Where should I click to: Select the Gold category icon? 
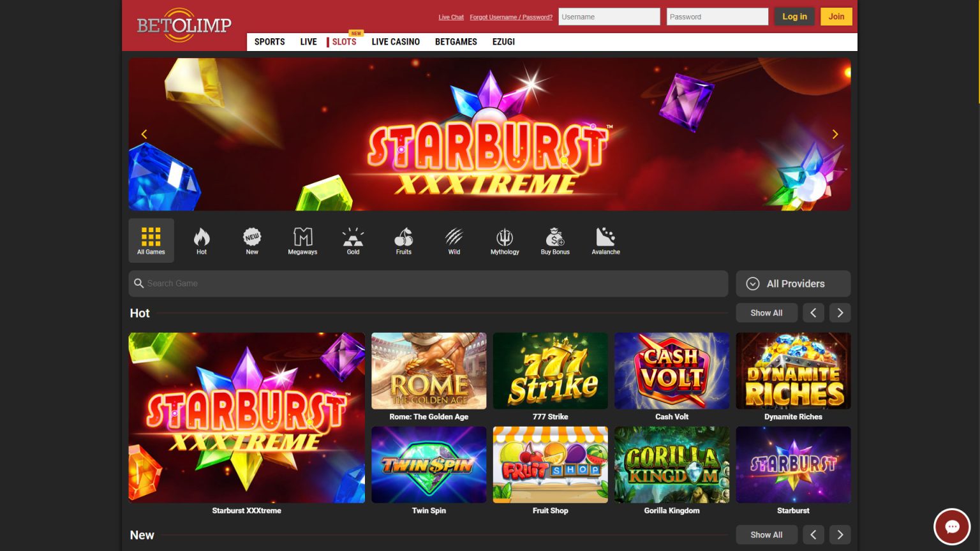(353, 240)
